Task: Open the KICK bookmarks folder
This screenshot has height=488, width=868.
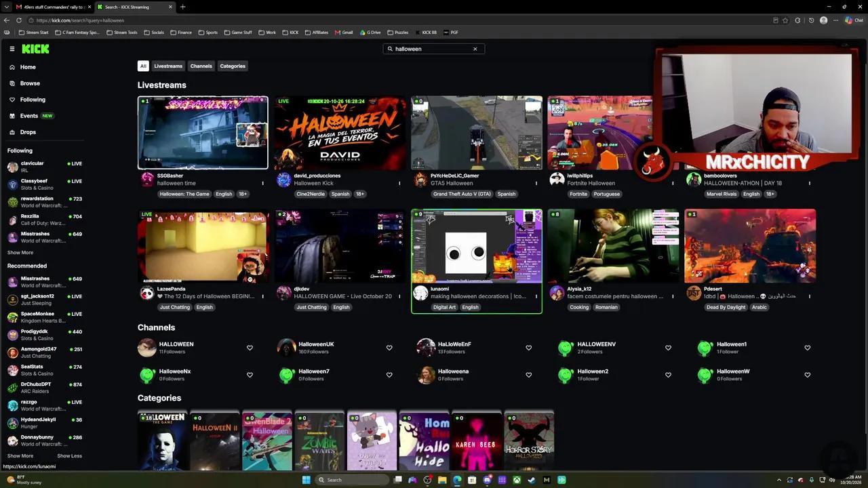Action: pos(290,32)
